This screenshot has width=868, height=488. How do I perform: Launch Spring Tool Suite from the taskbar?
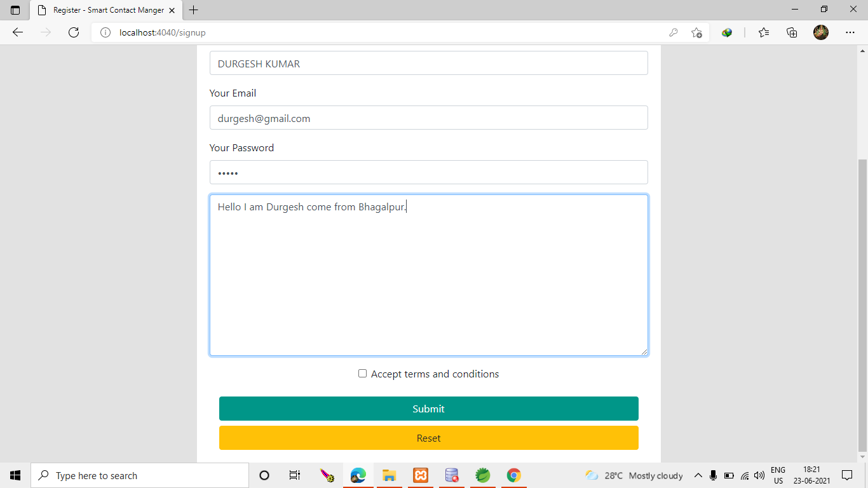point(482,475)
